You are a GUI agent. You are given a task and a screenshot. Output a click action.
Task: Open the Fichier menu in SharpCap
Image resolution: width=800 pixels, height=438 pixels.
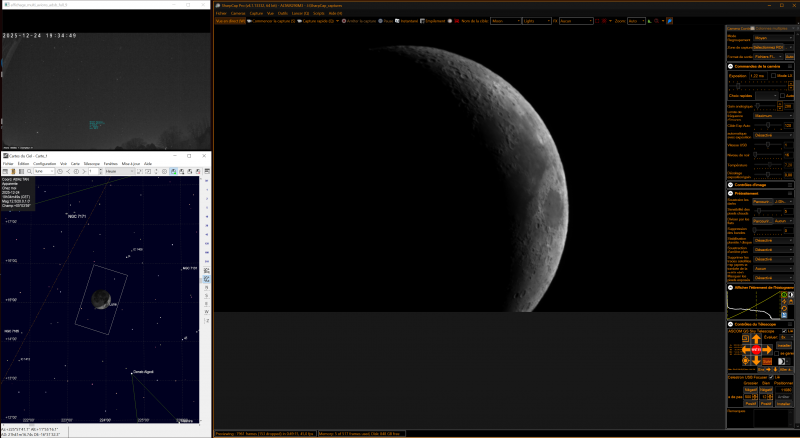[x=221, y=13]
